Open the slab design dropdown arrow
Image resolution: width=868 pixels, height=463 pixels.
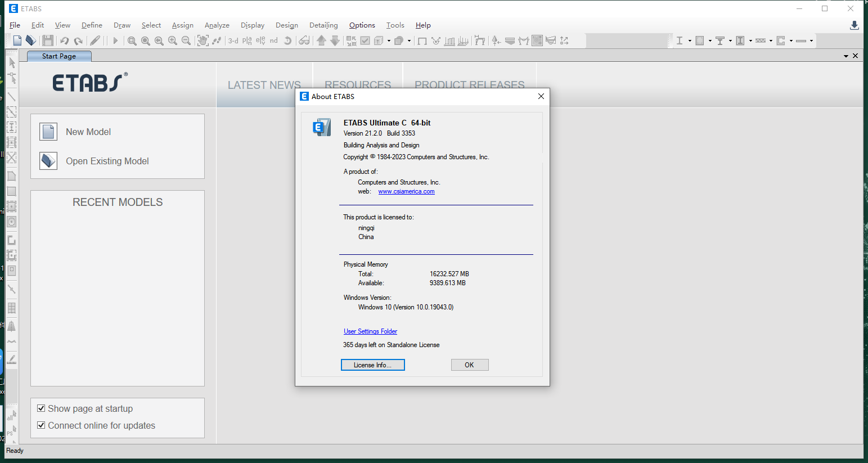811,41
